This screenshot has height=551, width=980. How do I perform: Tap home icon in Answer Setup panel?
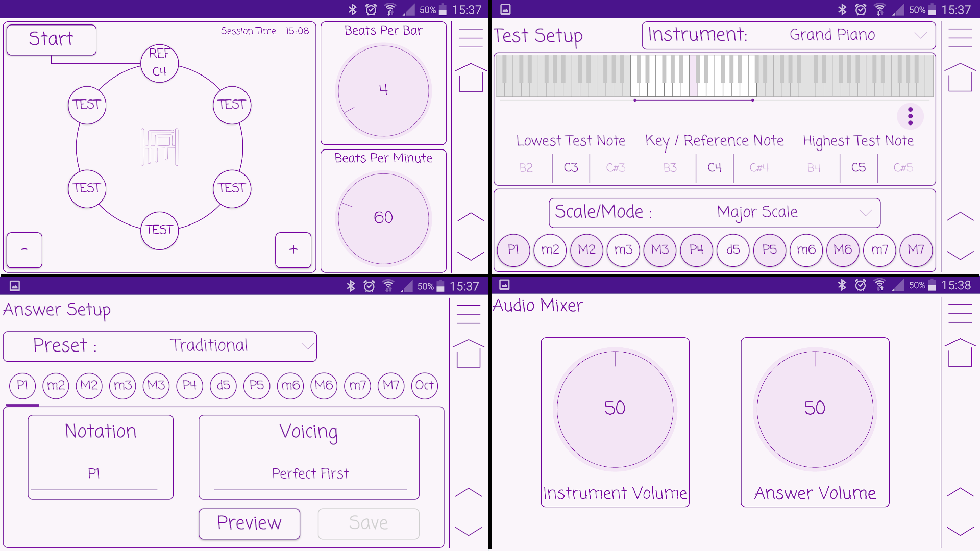click(x=469, y=354)
